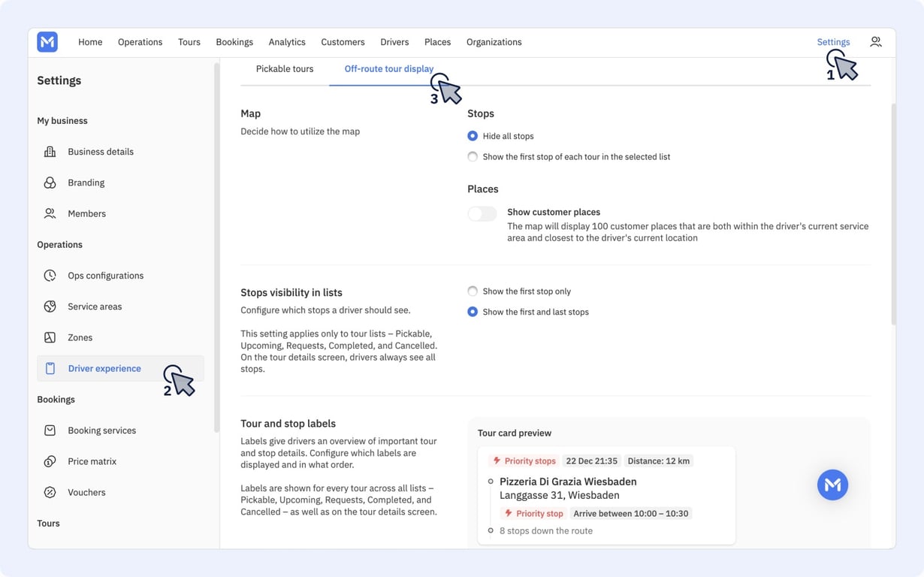Click the sidebar scrollbar
Viewport: 924px width, 577px height.
[x=217, y=248]
